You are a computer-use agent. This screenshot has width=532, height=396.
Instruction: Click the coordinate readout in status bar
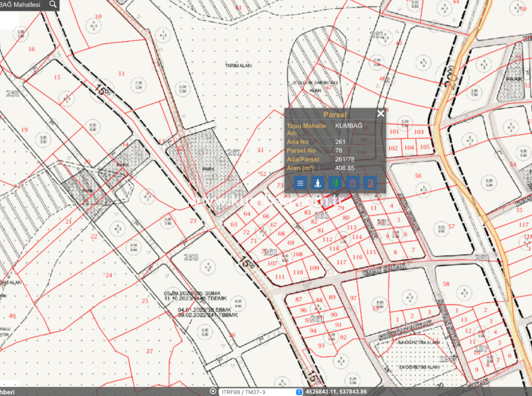[x=336, y=392]
